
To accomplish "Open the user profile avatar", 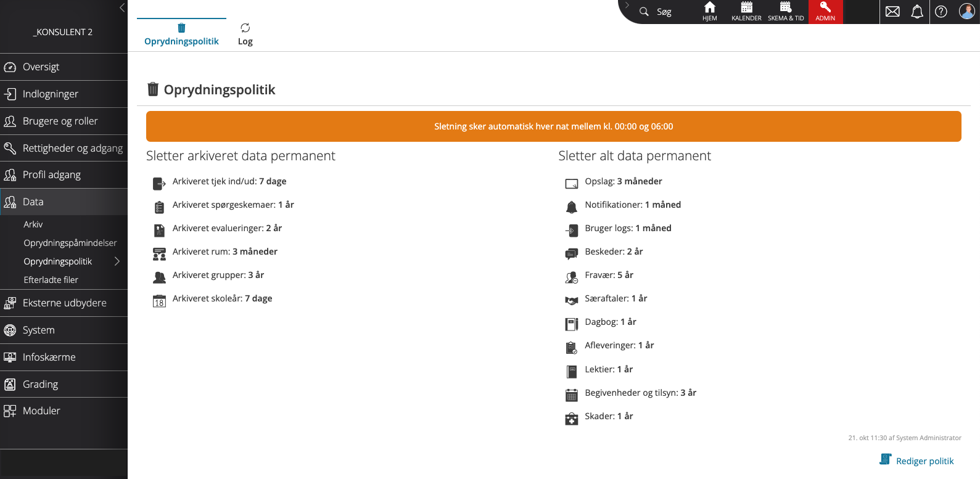I will [967, 11].
